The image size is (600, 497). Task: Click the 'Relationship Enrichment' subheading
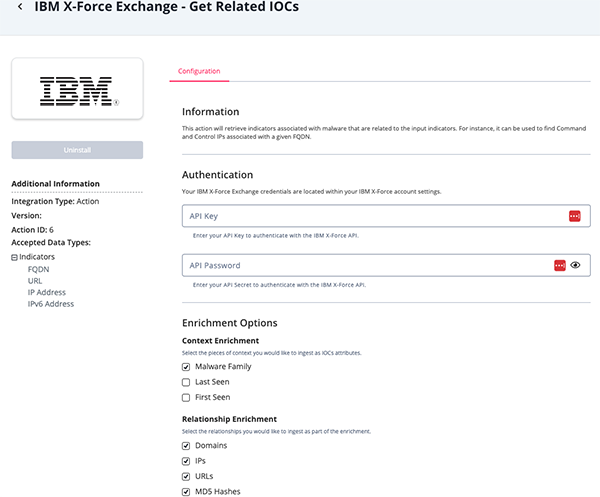click(x=229, y=419)
